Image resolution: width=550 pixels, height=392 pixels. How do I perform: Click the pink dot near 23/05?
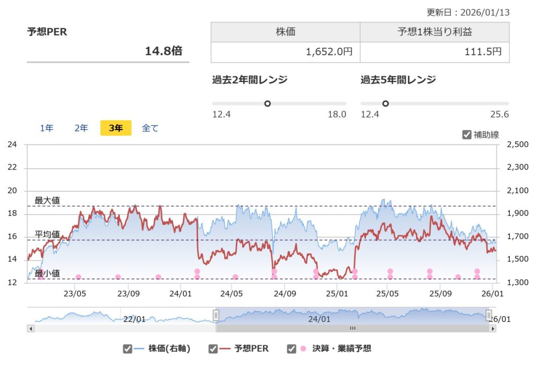pyautogui.click(x=78, y=277)
